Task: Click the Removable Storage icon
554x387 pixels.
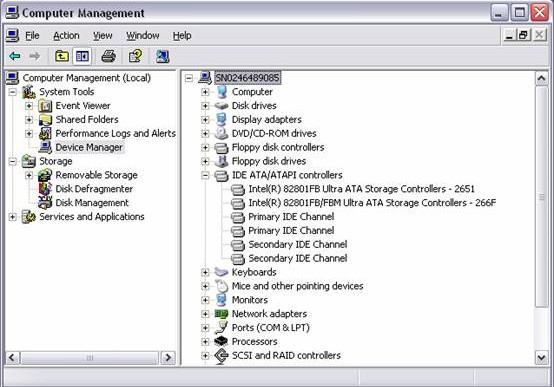Action: 45,175
